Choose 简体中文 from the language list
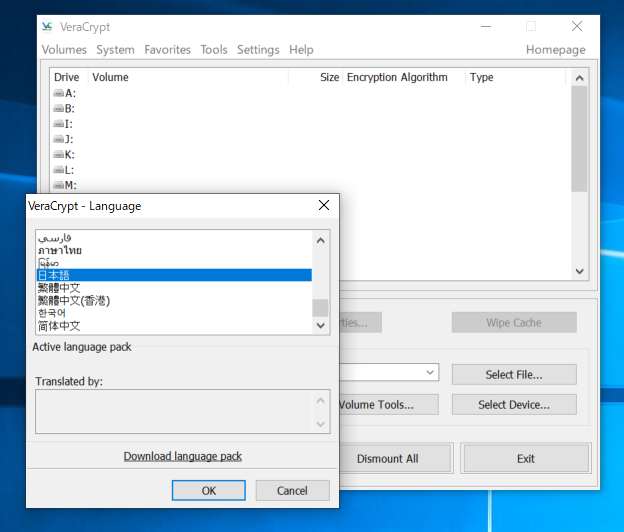 click(59, 326)
